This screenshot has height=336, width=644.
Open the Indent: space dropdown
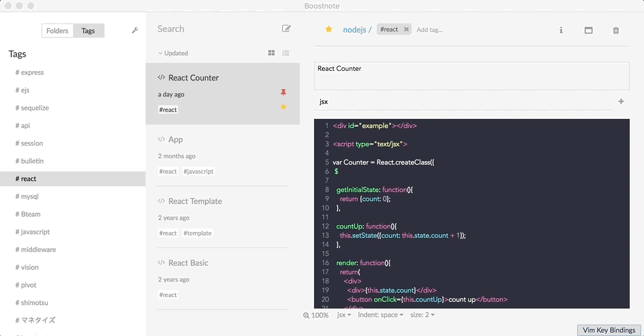380,315
